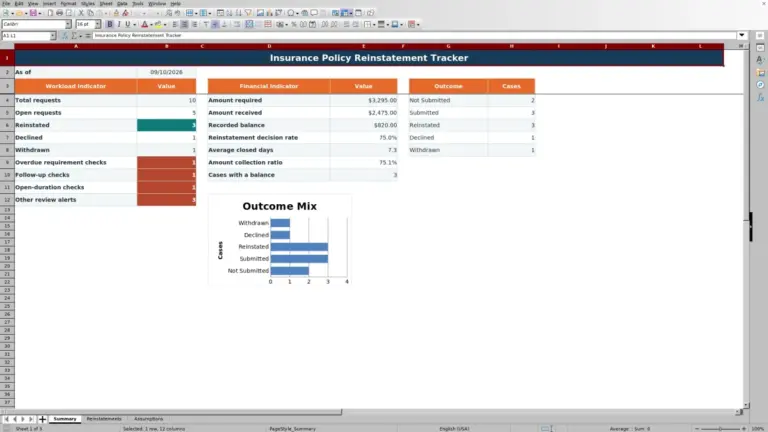Screen dimensions: 768x432
Task: Click the formula input line
Action: pos(414,35)
